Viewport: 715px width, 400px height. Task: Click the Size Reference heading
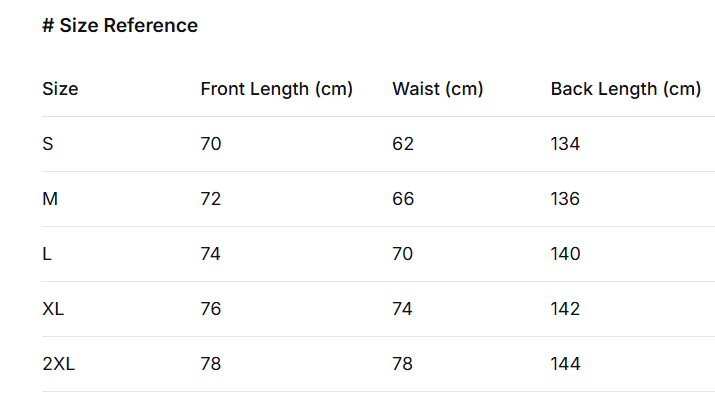point(120,26)
